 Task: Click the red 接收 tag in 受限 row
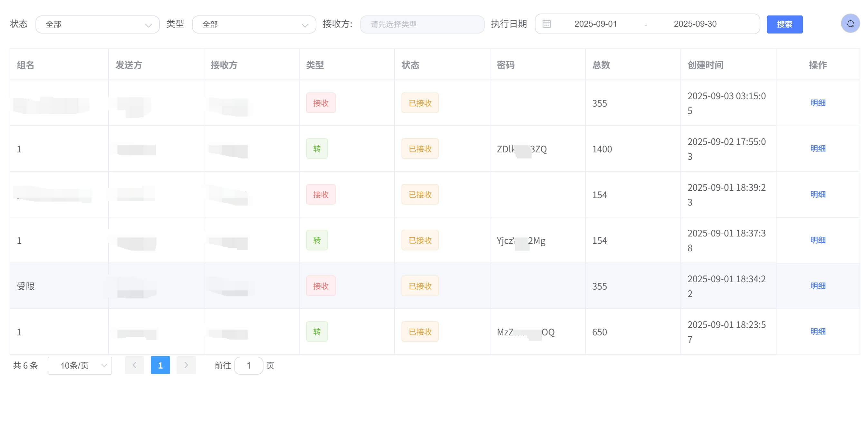[321, 285]
